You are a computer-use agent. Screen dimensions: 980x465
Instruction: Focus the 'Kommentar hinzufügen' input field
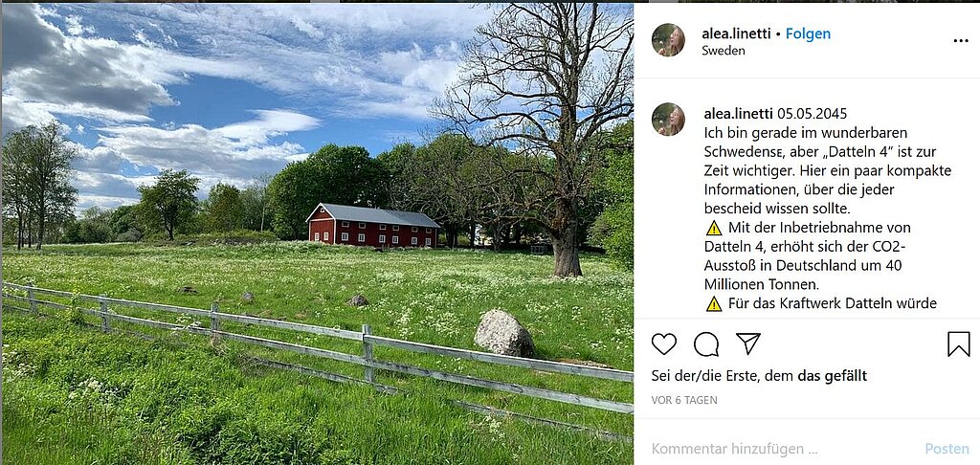point(766,448)
